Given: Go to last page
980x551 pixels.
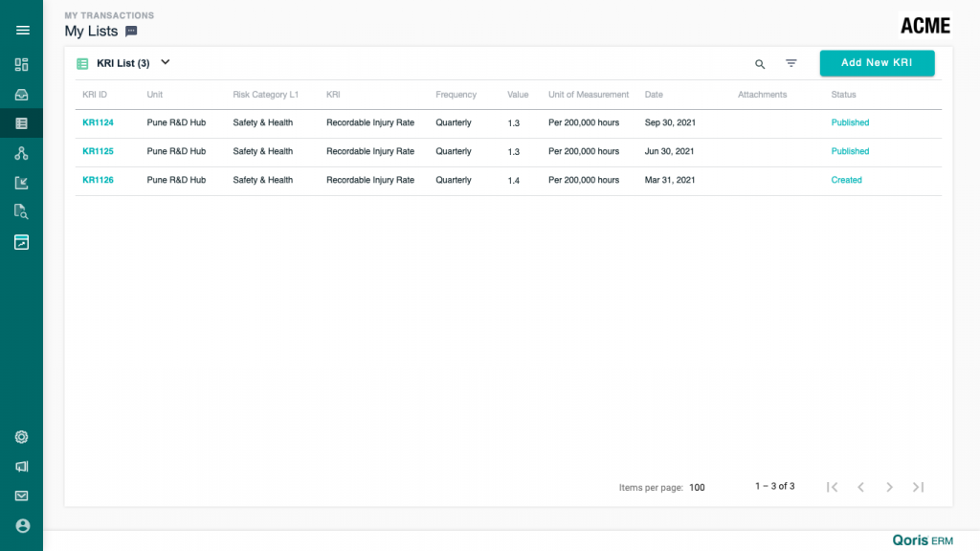Looking at the screenshot, I should 918,487.
